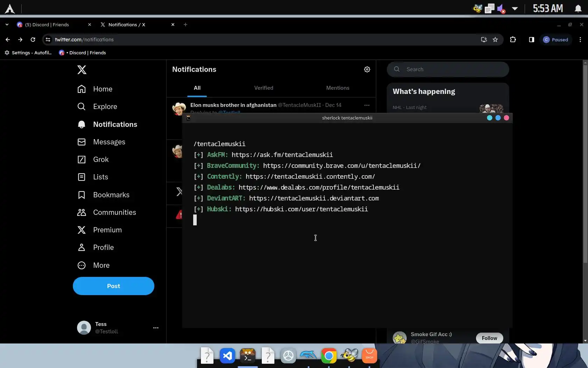The width and height of the screenshot is (588, 368).
Task: Reload the current page
Action: 33,40
